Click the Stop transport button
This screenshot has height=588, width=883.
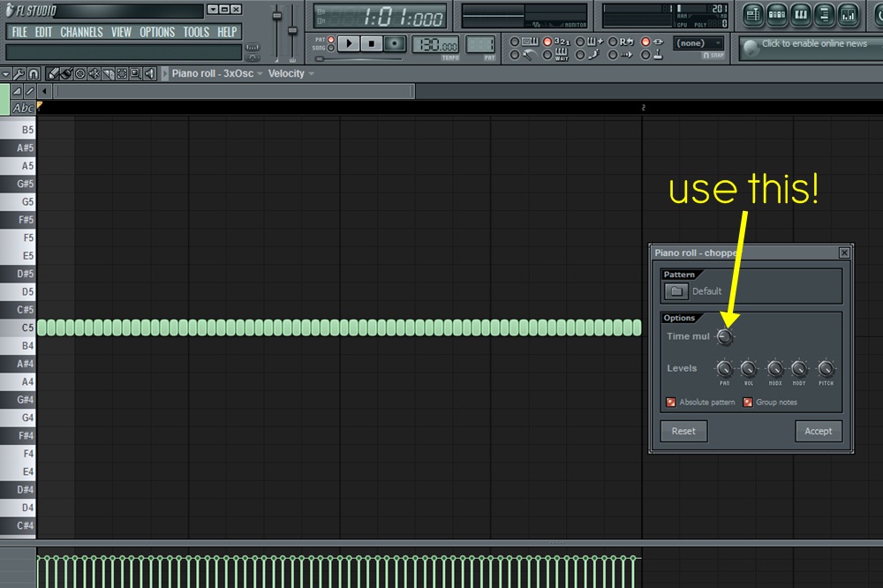click(371, 43)
